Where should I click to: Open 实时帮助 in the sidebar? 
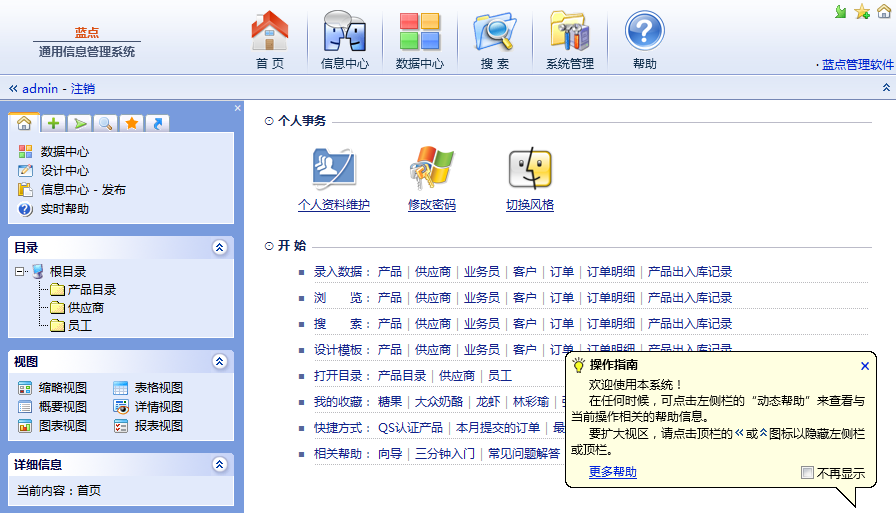click(x=54, y=209)
